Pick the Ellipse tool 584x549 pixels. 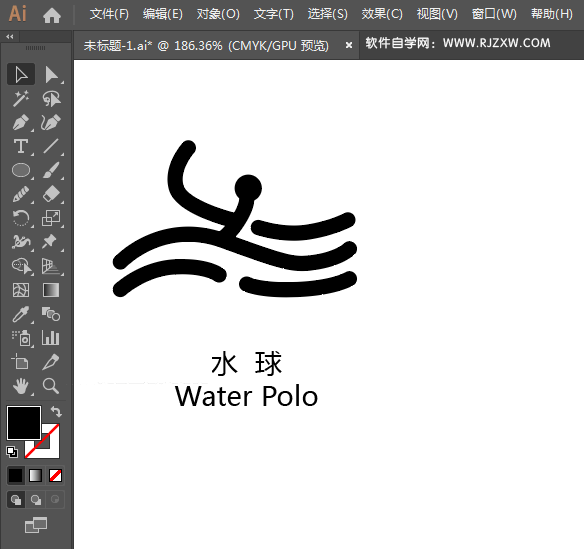click(x=21, y=171)
